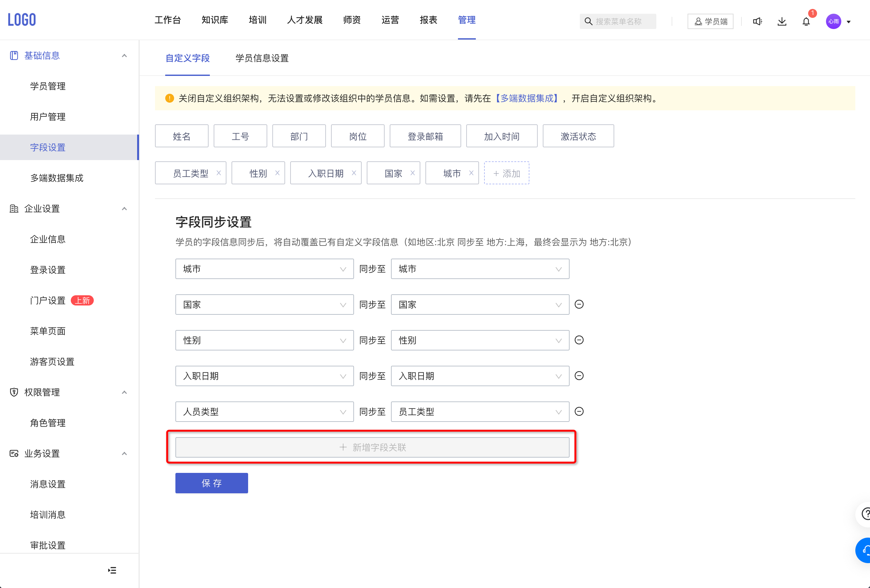
Task: Open the 培训 top menu
Action: coord(258,20)
